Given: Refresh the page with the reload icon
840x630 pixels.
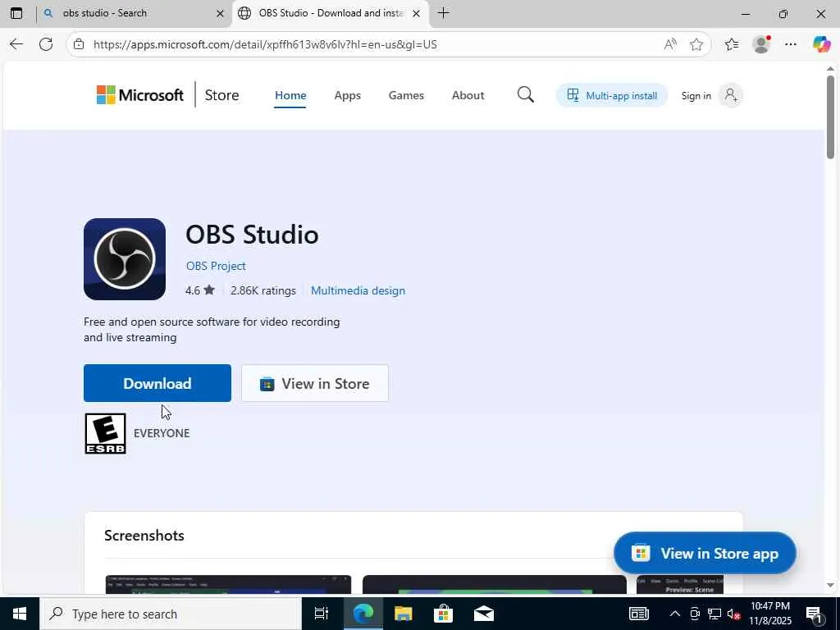Looking at the screenshot, I should pyautogui.click(x=46, y=44).
